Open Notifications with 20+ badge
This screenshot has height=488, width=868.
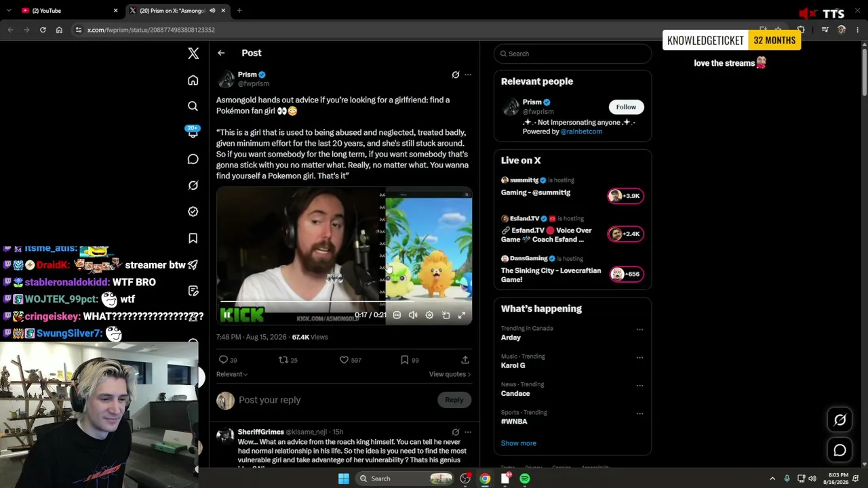(x=193, y=132)
